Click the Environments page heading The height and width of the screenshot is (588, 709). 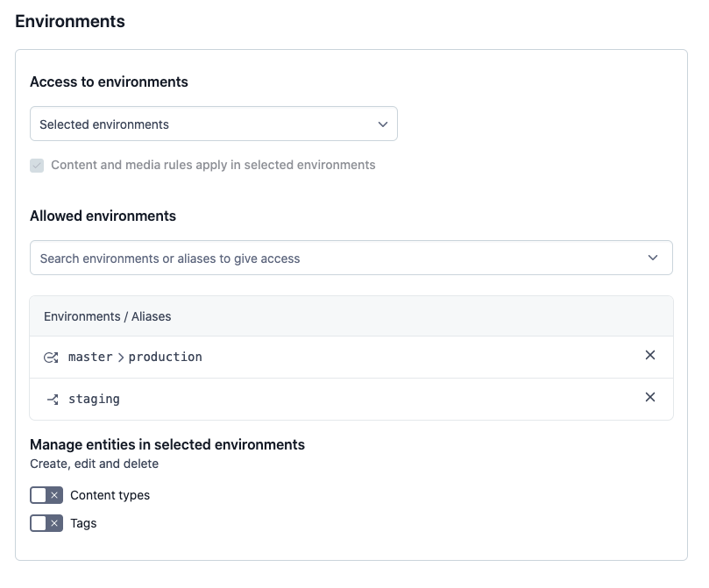[69, 21]
